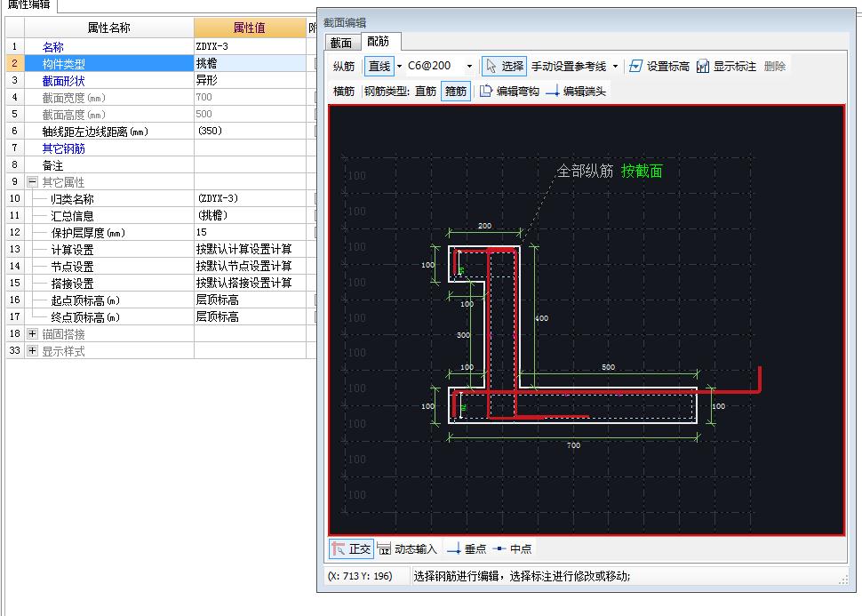The height and width of the screenshot is (616, 862).
Task: Click the 计算设置 value cell
Action: pyautogui.click(x=250, y=249)
